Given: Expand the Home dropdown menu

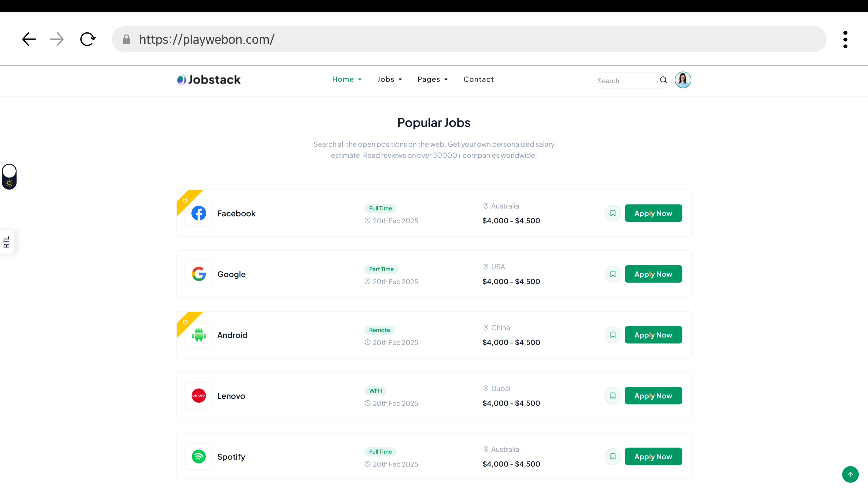Looking at the screenshot, I should pyautogui.click(x=347, y=80).
